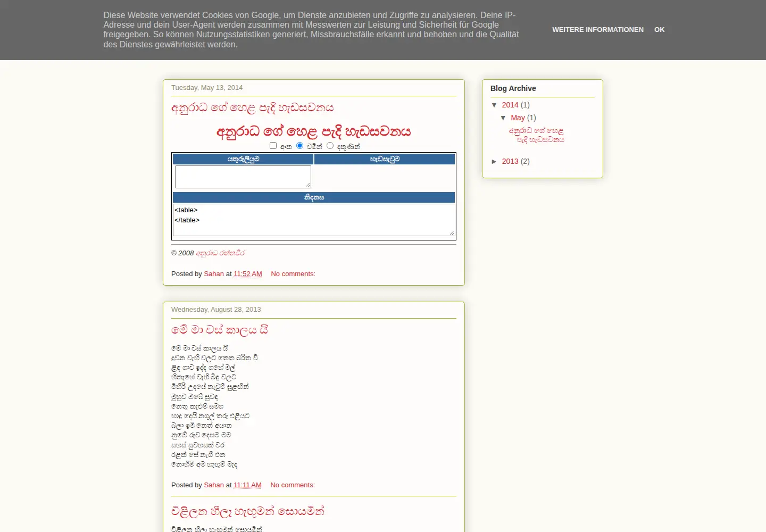Click the "(2)" count beside 2013
The image size is (766, 532).
(x=525, y=162)
